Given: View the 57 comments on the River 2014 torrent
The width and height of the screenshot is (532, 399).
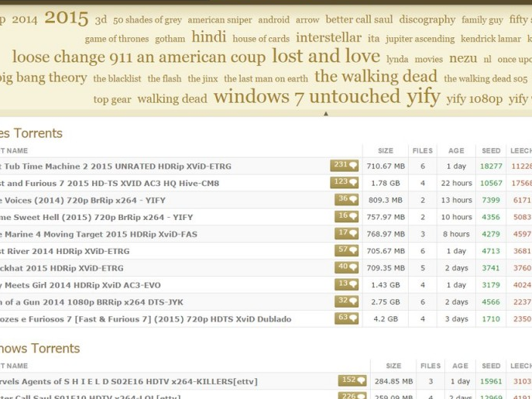Looking at the screenshot, I should click(x=347, y=251).
